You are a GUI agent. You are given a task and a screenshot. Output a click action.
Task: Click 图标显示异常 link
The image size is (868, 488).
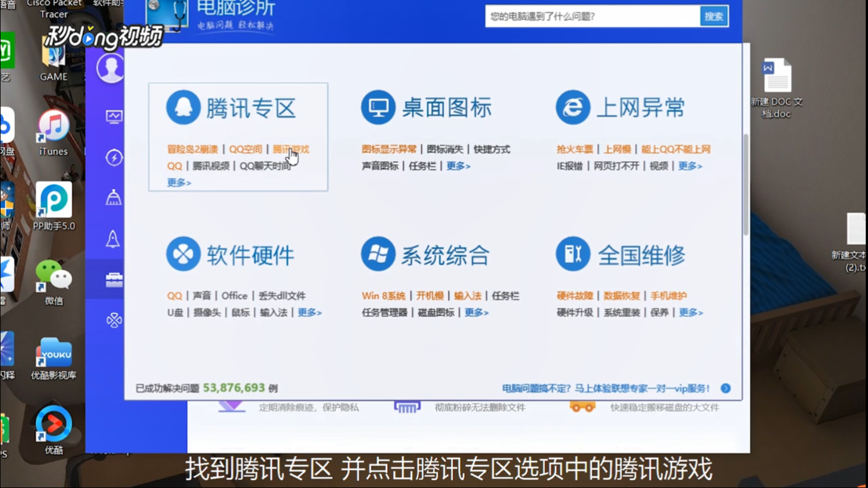389,149
